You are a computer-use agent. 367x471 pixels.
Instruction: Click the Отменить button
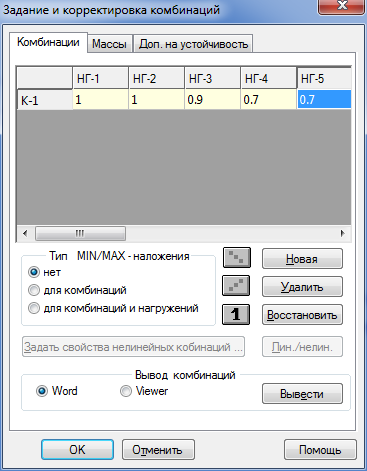158,450
